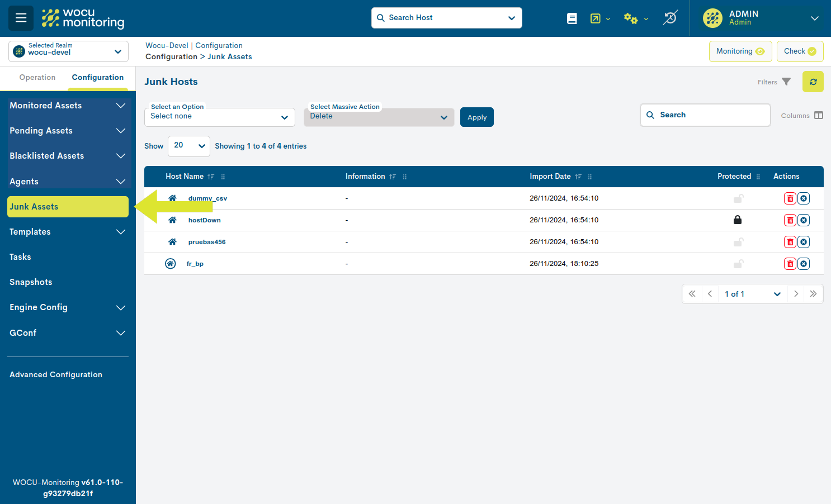Viewport: 831px width, 504px height.
Task: Switch to the Operation tab
Action: (37, 78)
